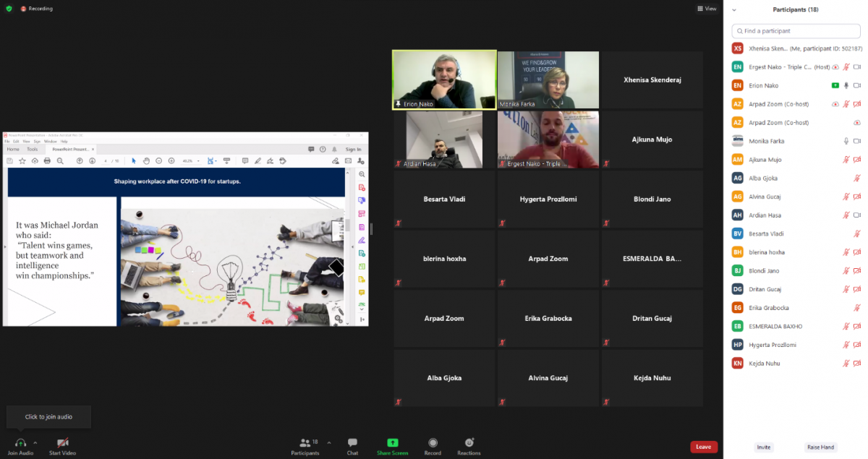Click the Raise Hand button
Viewport: 868px width, 459px height.
[820, 447]
